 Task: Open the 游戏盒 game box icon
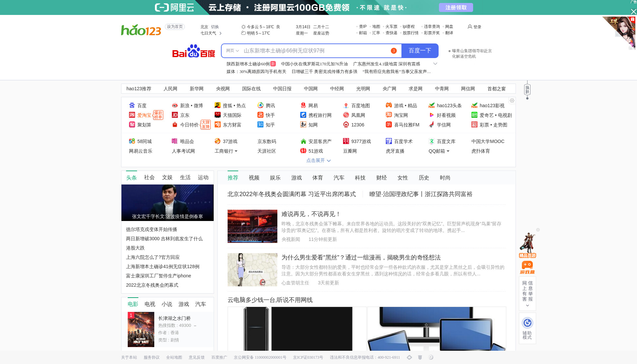[x=527, y=267]
